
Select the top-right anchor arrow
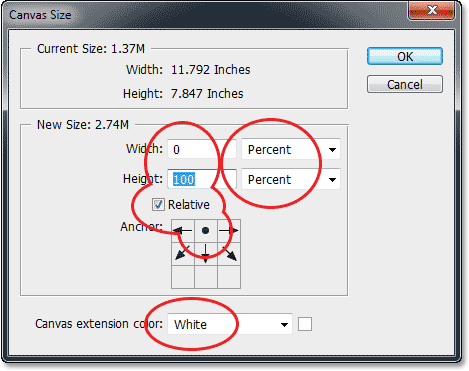pos(229,231)
